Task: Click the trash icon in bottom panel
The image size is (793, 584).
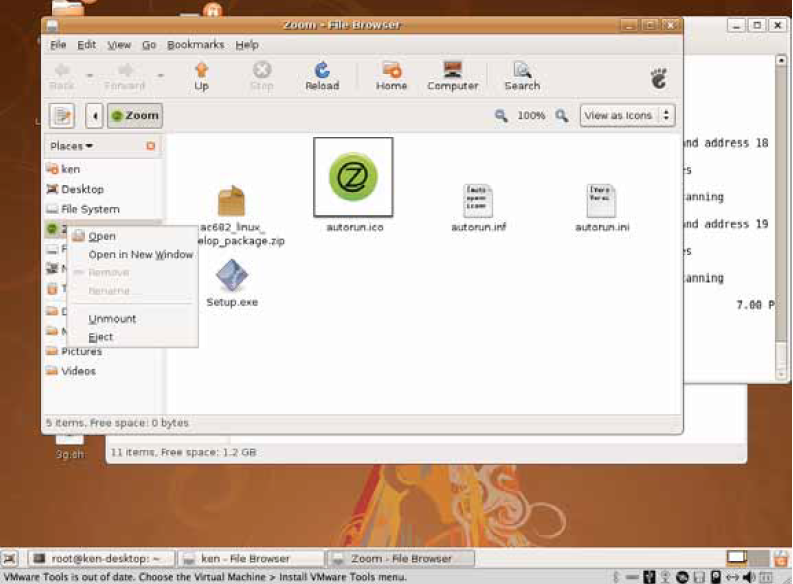Action: pos(781,558)
